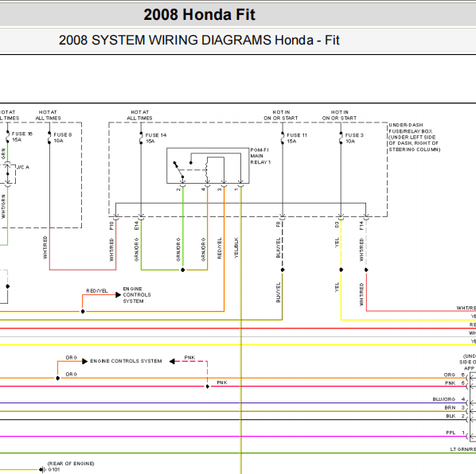This screenshot has width=476, height=474.
Task: Click relay terminal number 1
Action: [x=236, y=189]
